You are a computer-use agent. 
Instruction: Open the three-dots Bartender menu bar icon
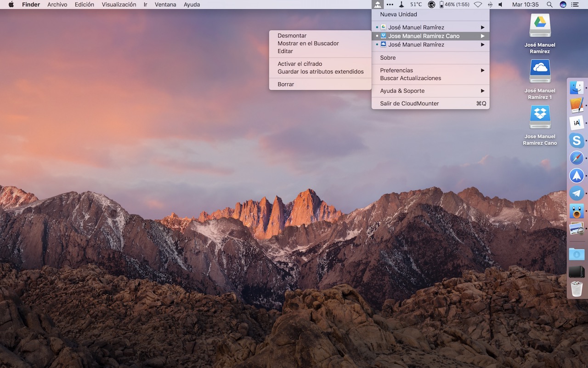pyautogui.click(x=390, y=5)
